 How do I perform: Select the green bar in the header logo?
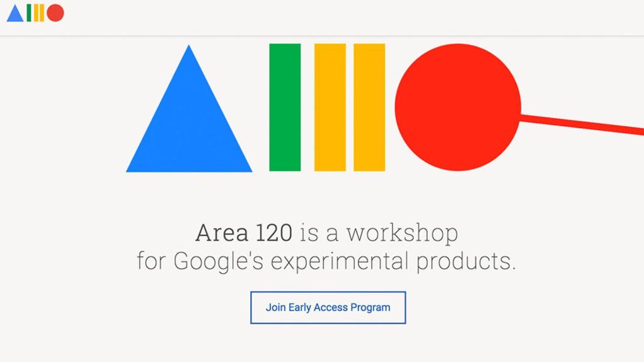tap(28, 13)
